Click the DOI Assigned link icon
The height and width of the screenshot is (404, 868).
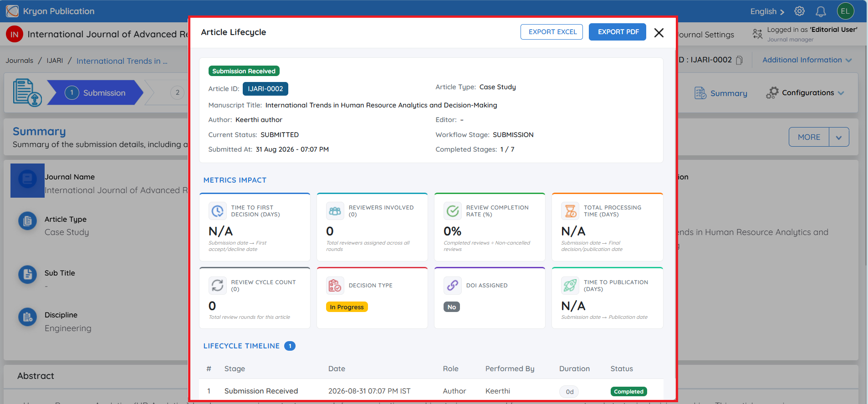tap(453, 286)
